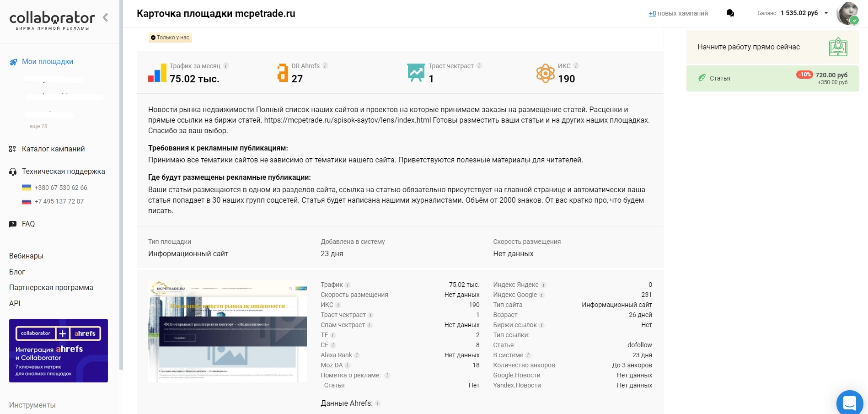The height and width of the screenshot is (414, 868).
Task: Select the dofollow value in the Статья row
Action: 640,345
